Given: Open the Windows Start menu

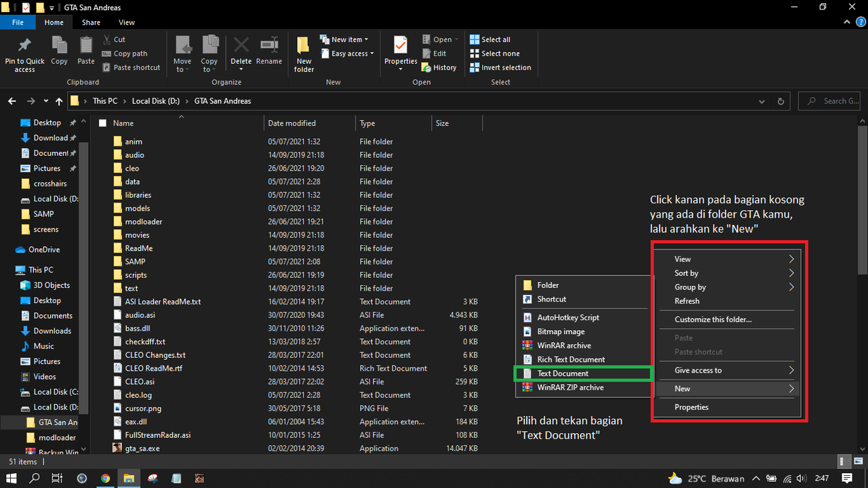Looking at the screenshot, I should point(12,479).
